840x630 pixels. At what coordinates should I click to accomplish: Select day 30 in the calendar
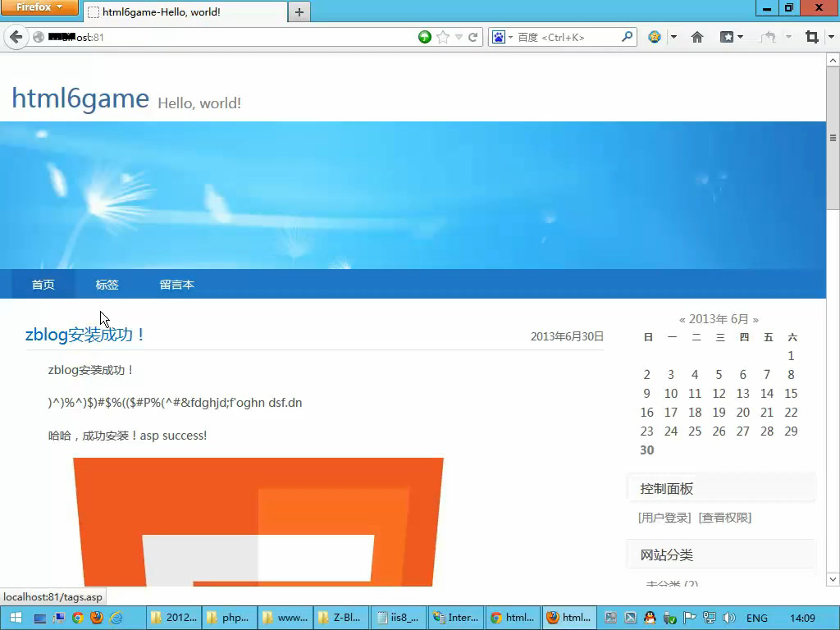(647, 450)
